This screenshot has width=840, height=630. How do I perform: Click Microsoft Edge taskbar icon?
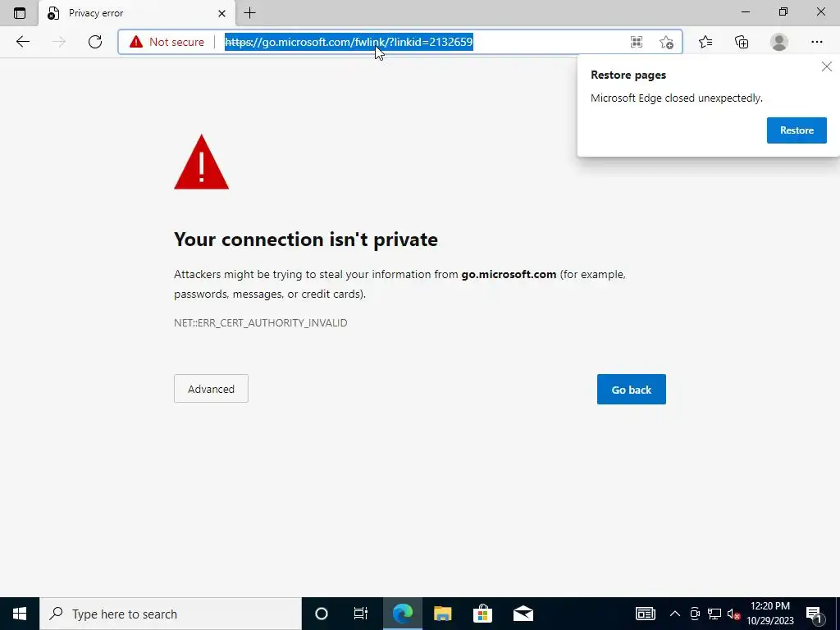pyautogui.click(x=402, y=614)
